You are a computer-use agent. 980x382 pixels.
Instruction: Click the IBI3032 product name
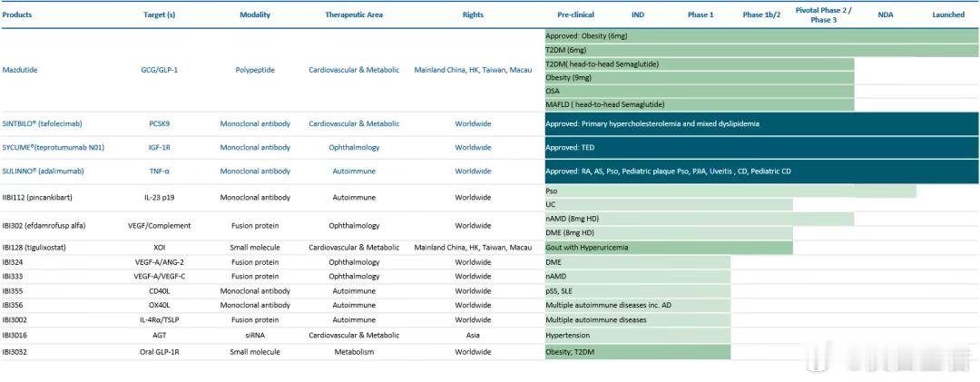coord(14,352)
